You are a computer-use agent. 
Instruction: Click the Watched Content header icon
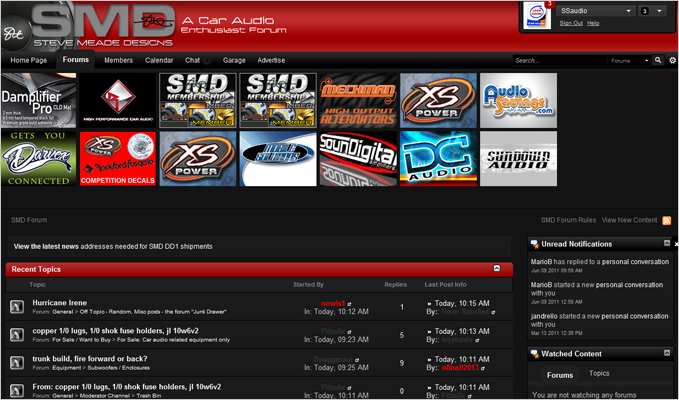point(534,354)
